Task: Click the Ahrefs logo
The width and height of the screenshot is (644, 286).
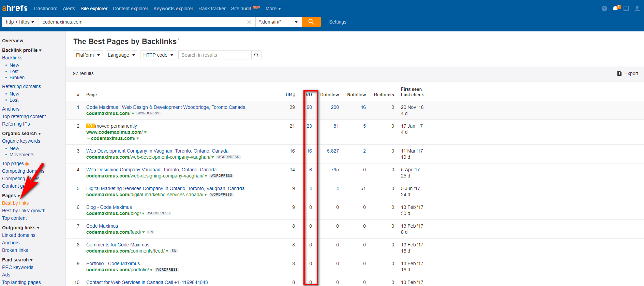Action: (x=14, y=8)
